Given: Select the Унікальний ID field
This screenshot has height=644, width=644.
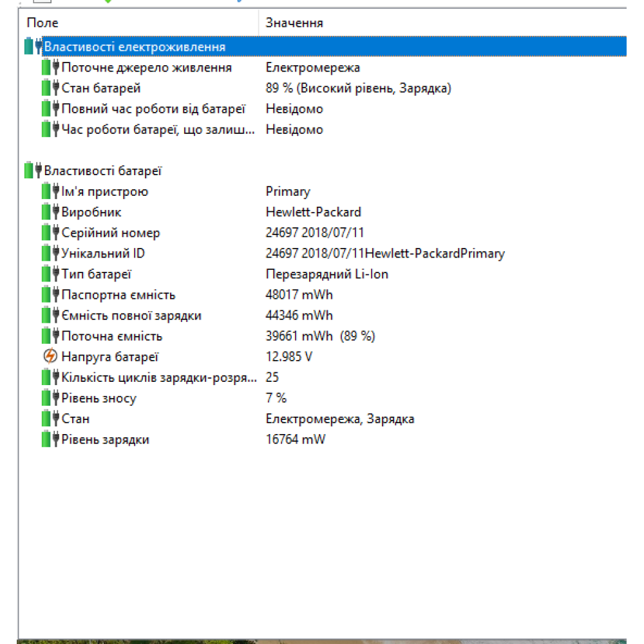Looking at the screenshot, I should pos(103,253).
